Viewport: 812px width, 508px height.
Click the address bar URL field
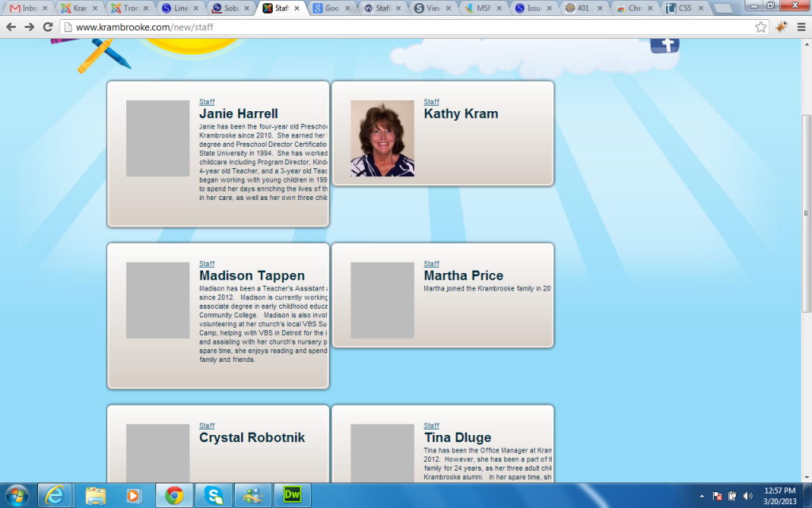click(396, 26)
